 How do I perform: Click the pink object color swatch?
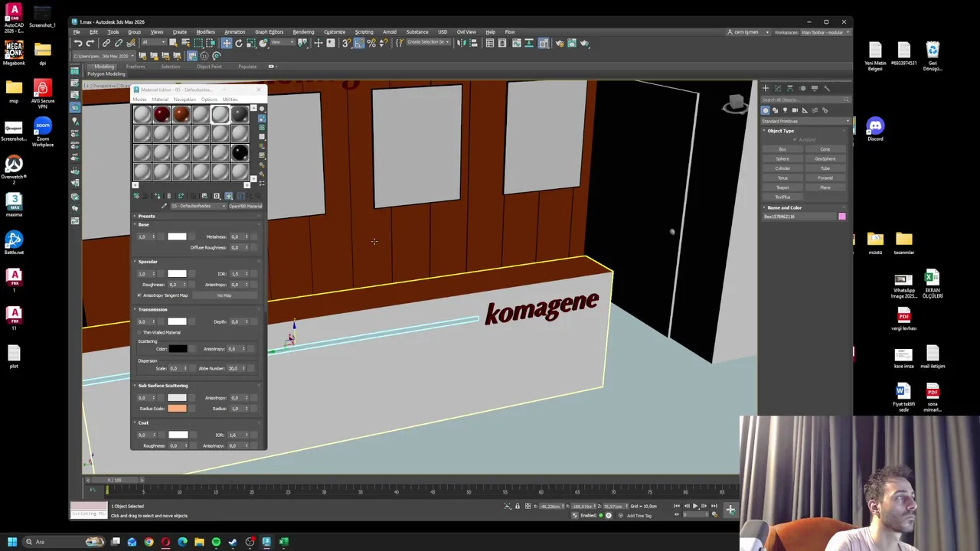point(842,217)
